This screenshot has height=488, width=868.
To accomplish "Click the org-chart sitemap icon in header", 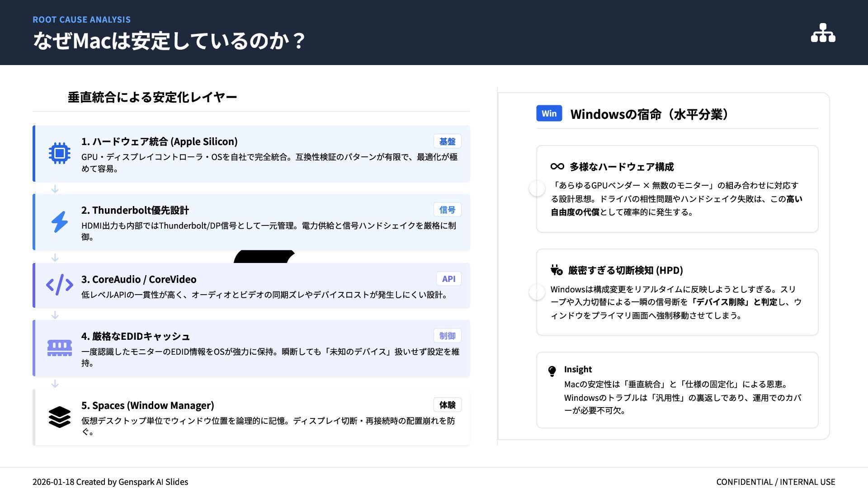I will (x=823, y=33).
